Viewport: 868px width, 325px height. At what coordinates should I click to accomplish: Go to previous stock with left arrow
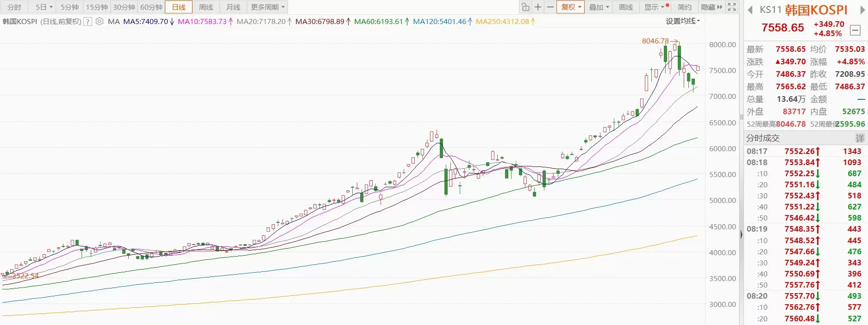pyautogui.click(x=750, y=10)
